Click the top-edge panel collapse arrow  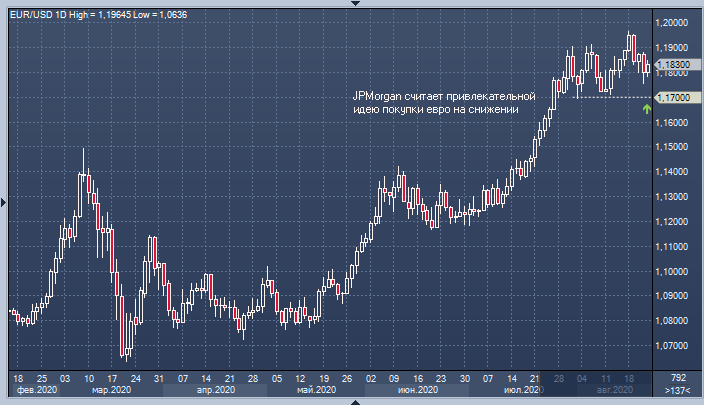pos(352,3)
